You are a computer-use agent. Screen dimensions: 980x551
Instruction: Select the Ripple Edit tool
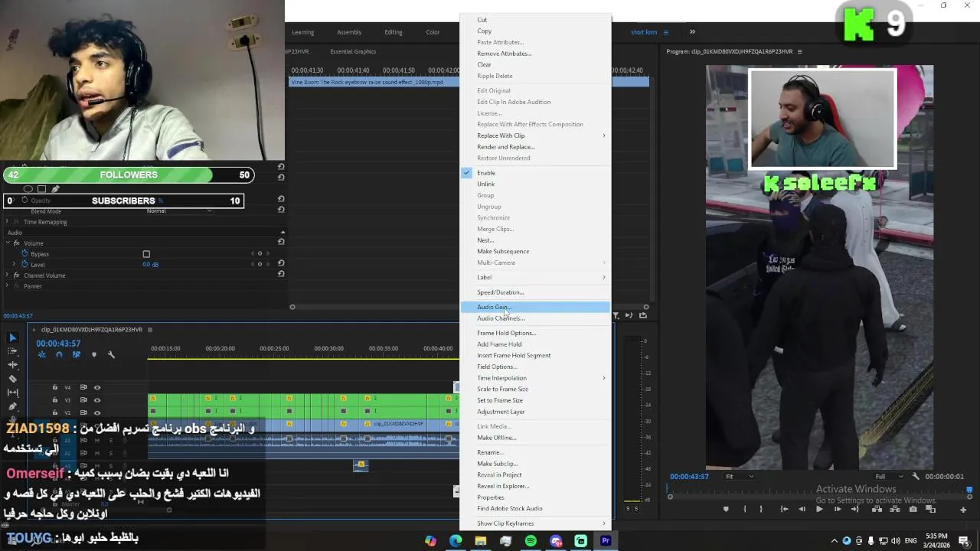tap(12, 364)
